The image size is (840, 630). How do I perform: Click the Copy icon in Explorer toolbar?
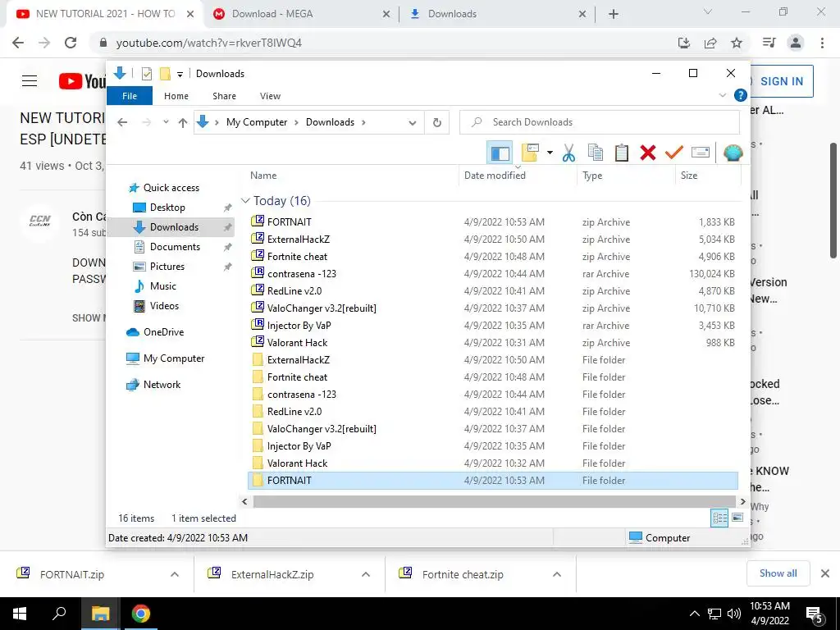point(596,153)
